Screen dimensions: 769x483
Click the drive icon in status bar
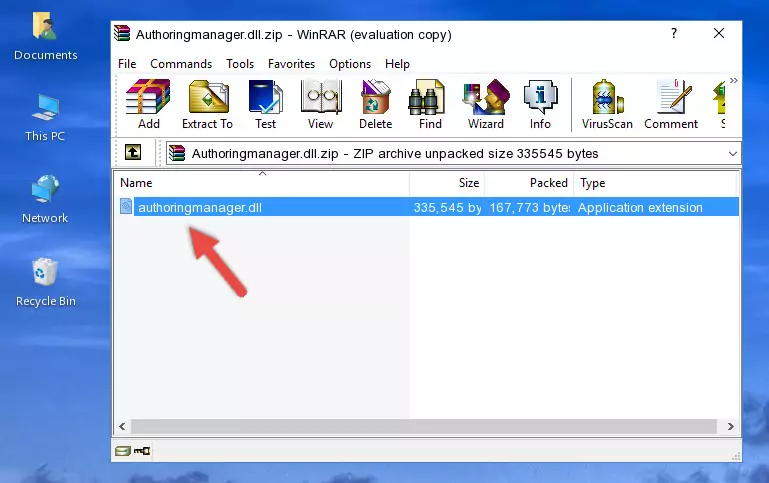(x=123, y=451)
